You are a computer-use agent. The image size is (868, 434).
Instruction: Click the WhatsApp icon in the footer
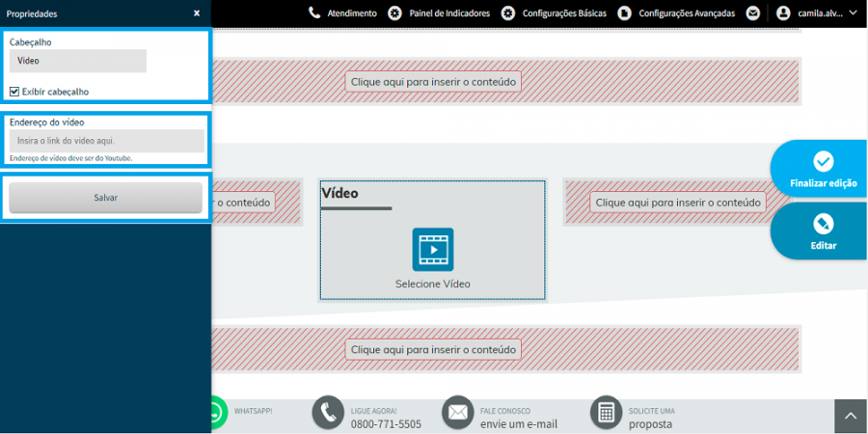coord(218,413)
